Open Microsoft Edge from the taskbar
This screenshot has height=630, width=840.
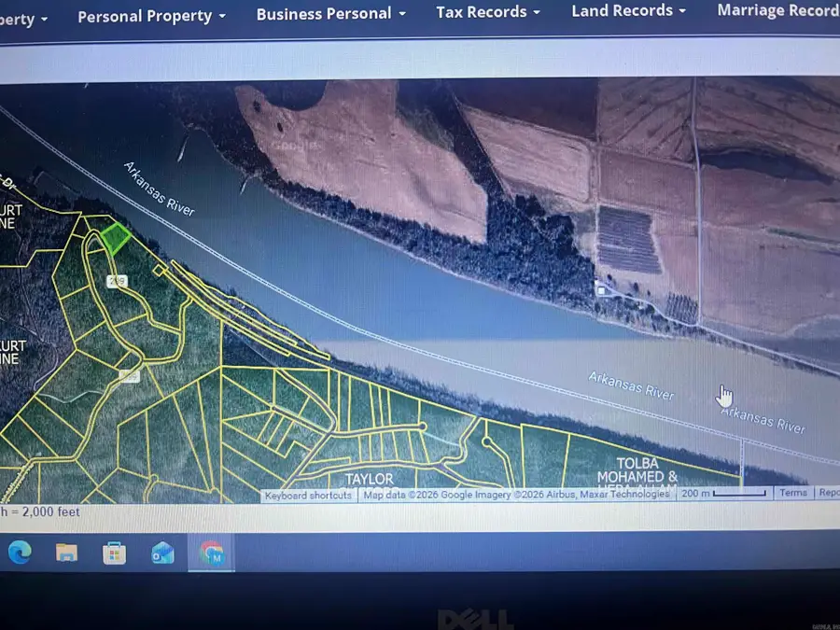point(20,553)
